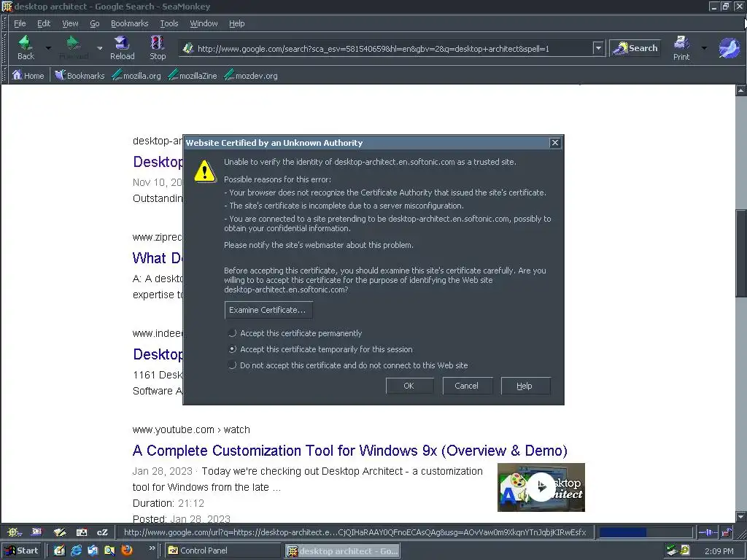
Task: Click the vertical scrollbar thumb
Action: (741, 254)
